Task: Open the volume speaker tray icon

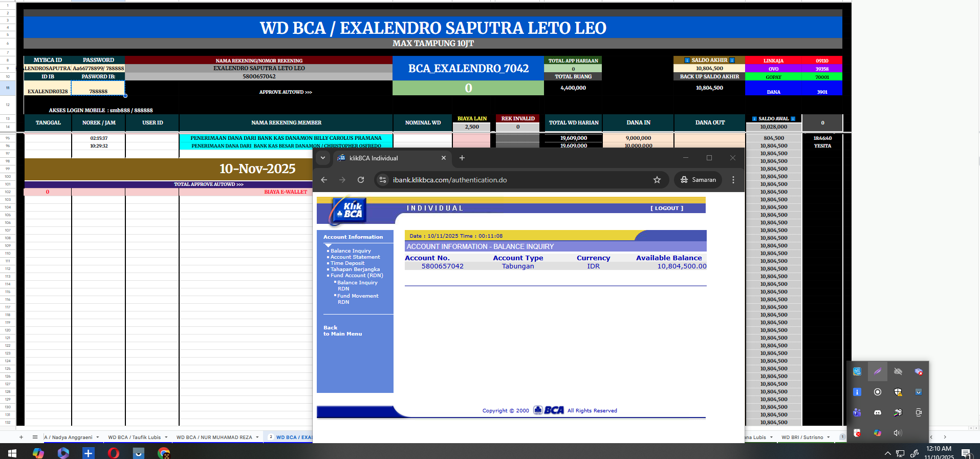Action: [898, 433]
